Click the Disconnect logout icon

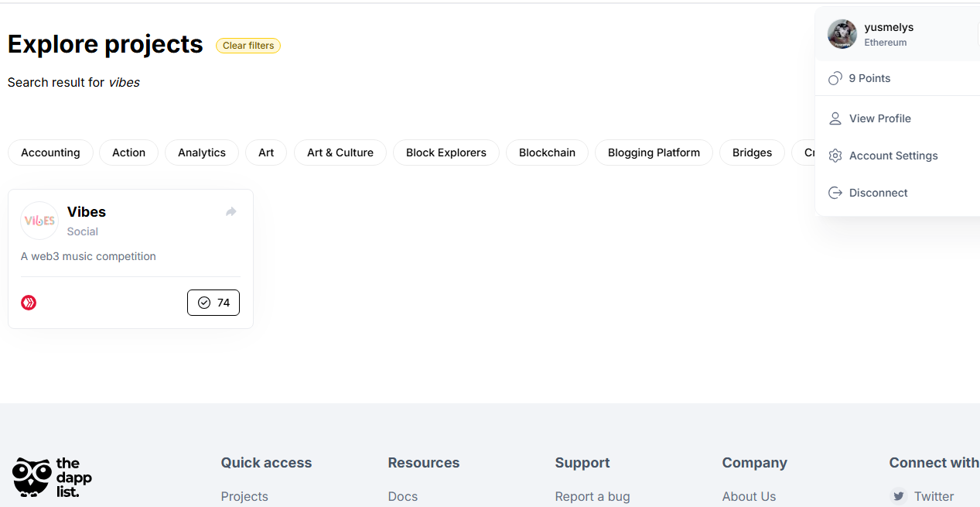pyautogui.click(x=835, y=193)
